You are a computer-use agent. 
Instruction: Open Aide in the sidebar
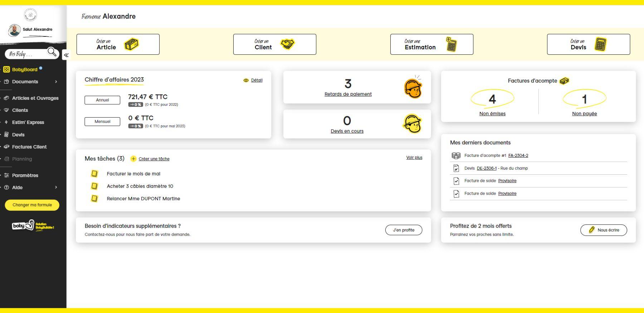point(17,188)
